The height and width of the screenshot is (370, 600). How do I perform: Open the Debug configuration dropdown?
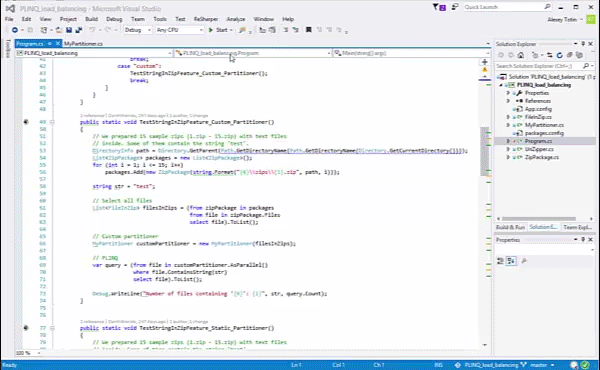pyautogui.click(x=137, y=30)
